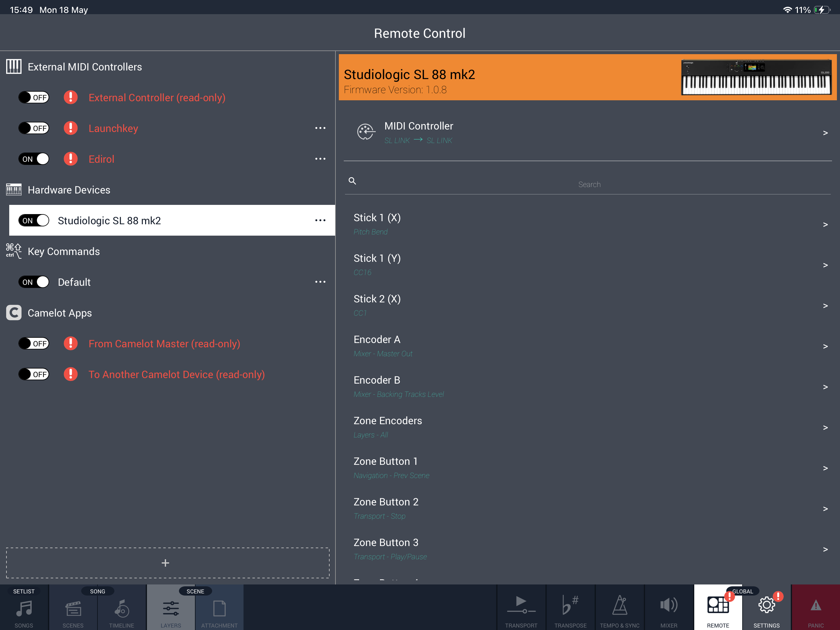Click the 'Mixer - Master Out' text
Screen dimensions: 840x630
[383, 354]
